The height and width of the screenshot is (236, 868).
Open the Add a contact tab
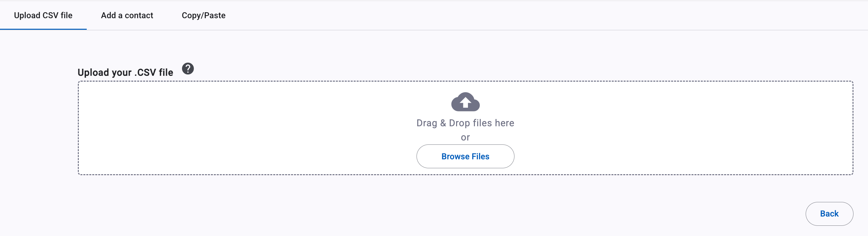point(127,15)
